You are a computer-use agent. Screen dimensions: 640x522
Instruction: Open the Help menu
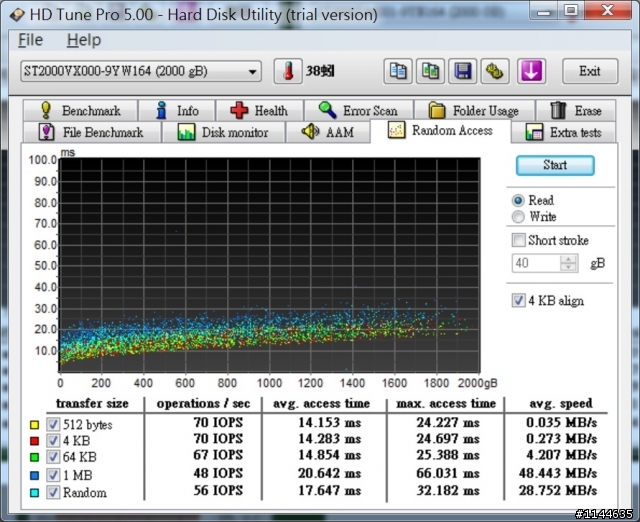(84, 40)
